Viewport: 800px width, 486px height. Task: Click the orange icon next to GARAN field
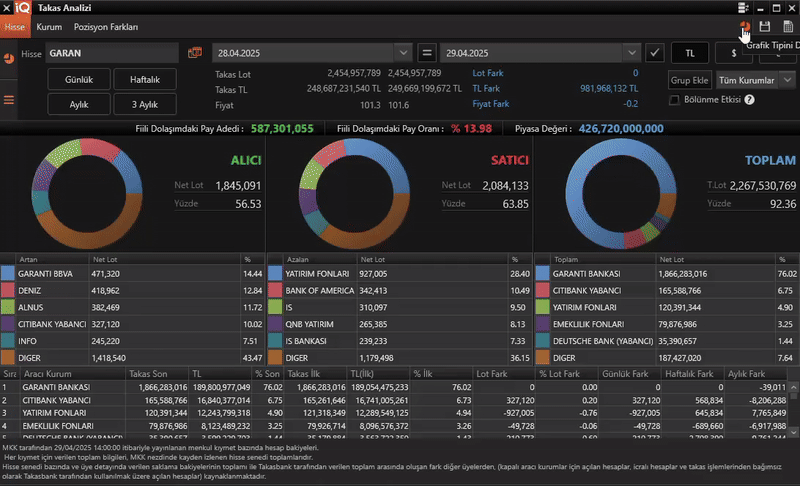(x=195, y=53)
